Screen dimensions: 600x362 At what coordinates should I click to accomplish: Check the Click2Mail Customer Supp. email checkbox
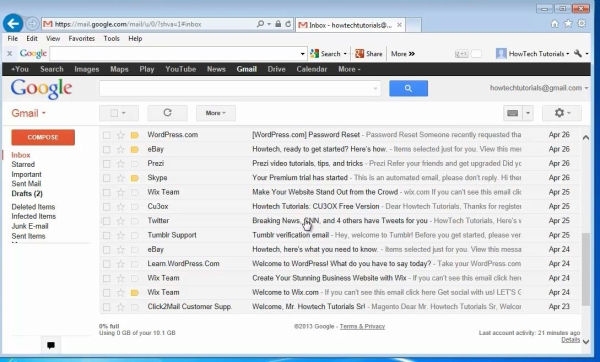coord(107,307)
